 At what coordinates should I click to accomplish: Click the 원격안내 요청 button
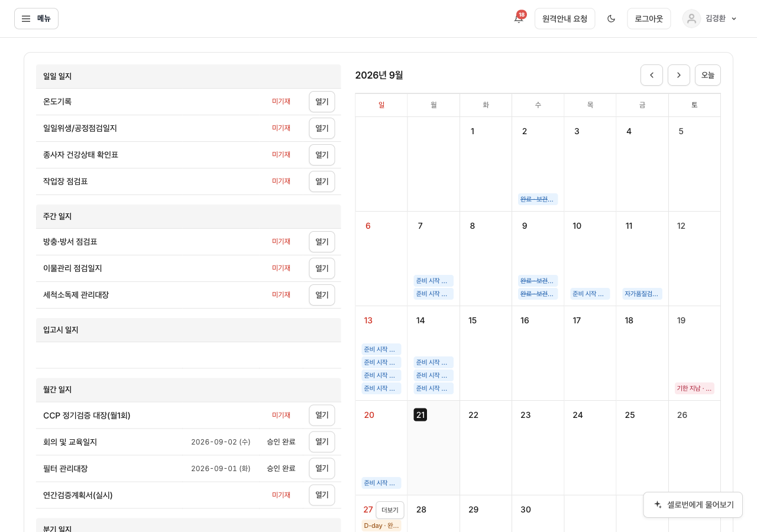coord(565,18)
